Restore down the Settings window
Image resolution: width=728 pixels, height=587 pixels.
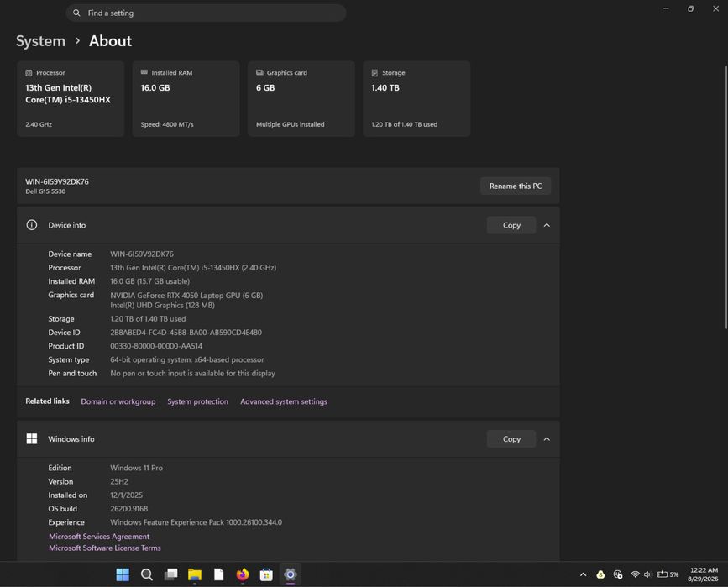tap(691, 8)
